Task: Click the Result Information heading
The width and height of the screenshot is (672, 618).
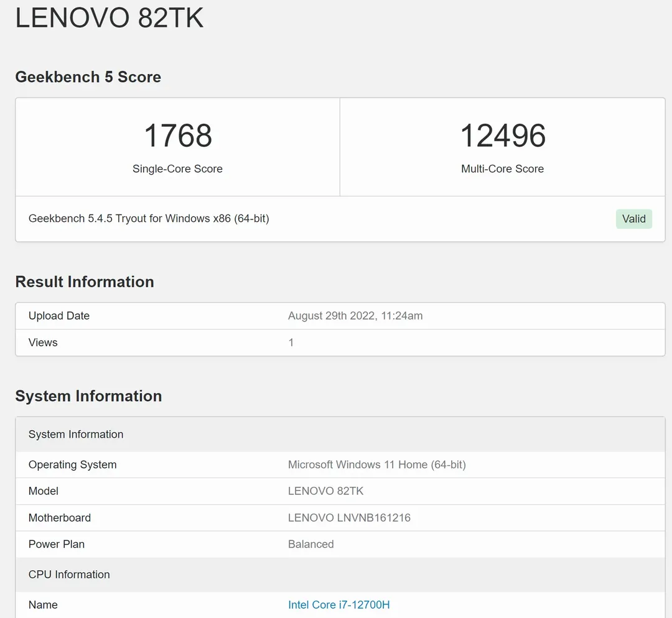Action: click(85, 282)
